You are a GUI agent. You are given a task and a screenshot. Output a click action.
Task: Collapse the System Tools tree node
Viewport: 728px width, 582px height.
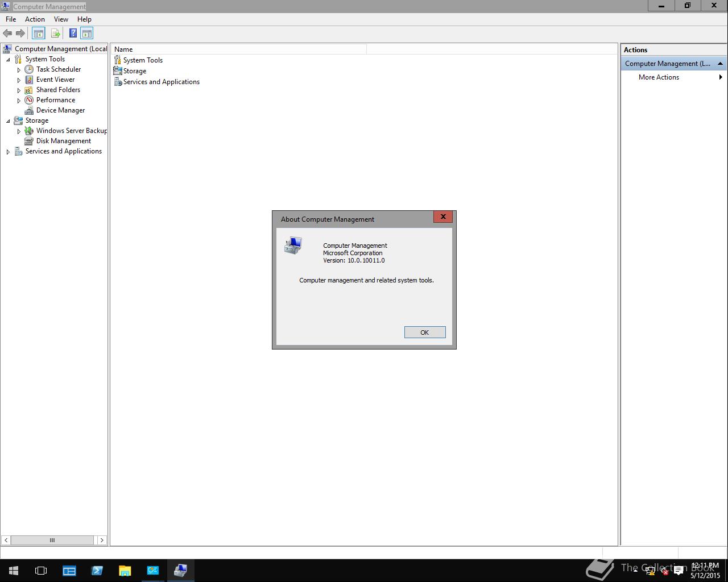coord(8,60)
